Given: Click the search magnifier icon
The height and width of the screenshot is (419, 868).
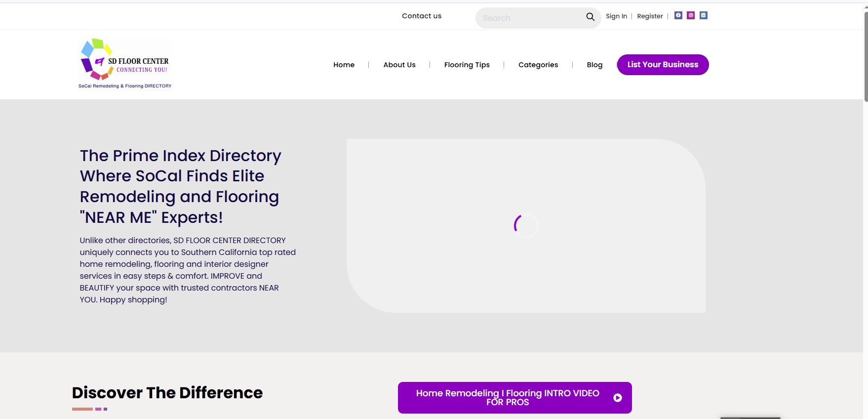Looking at the screenshot, I should (x=590, y=17).
